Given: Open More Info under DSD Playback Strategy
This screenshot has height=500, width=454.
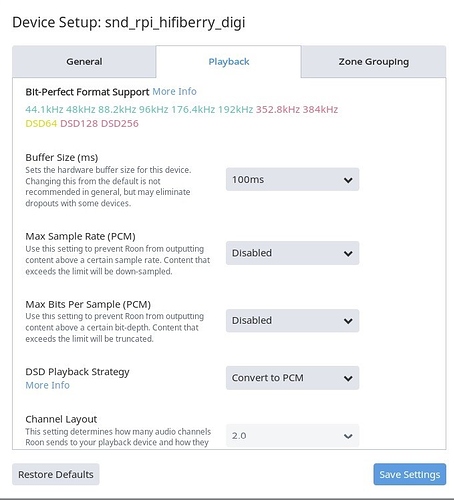Looking at the screenshot, I should coord(47,385).
